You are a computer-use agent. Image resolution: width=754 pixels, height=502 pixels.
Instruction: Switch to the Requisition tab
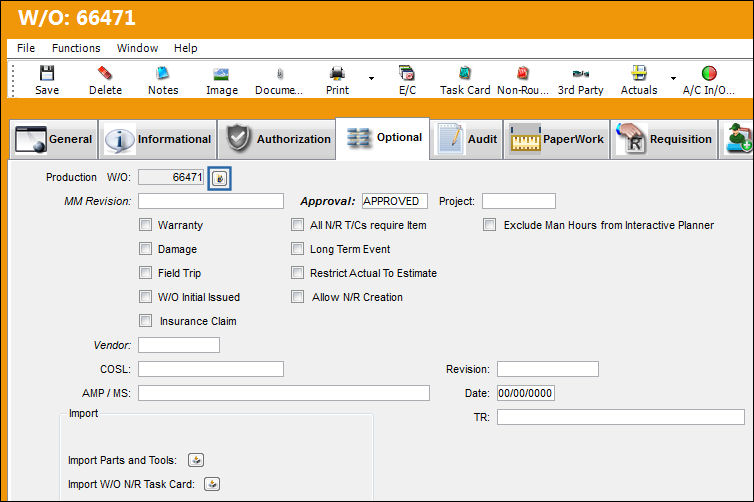pos(664,139)
